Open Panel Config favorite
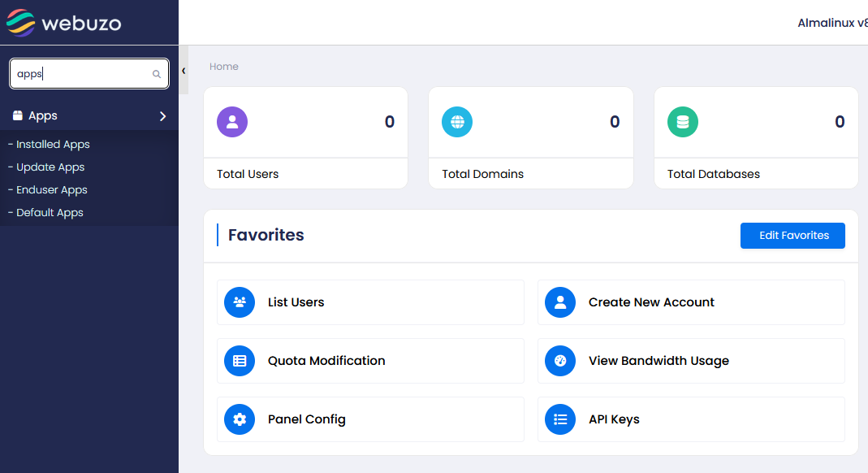 (x=370, y=419)
